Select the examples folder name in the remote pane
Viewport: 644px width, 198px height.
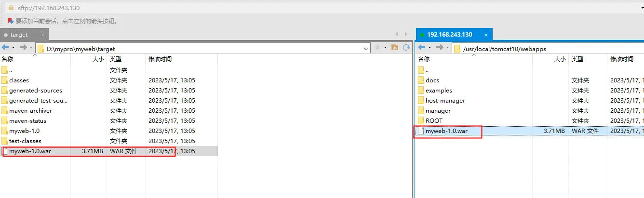tap(439, 91)
